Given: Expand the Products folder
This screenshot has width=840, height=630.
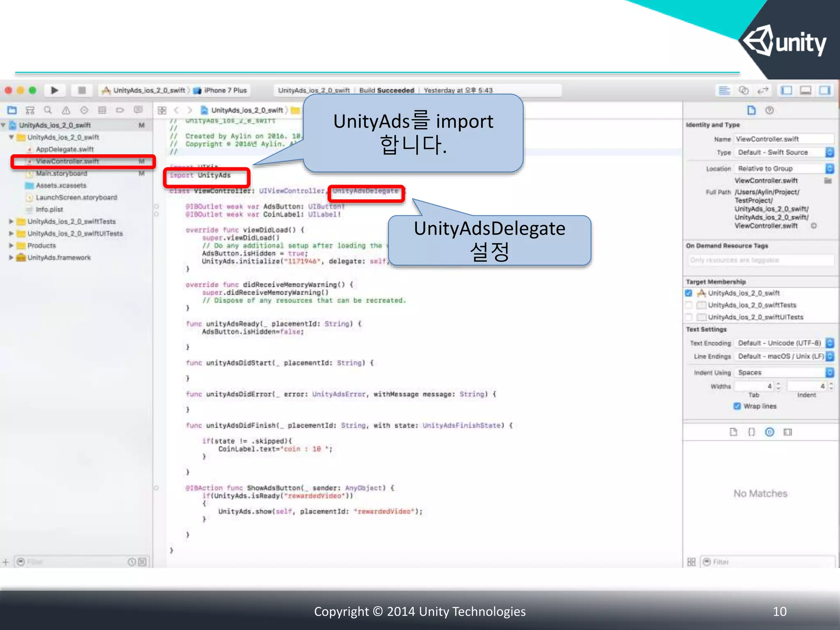Looking at the screenshot, I should pos(11,245).
